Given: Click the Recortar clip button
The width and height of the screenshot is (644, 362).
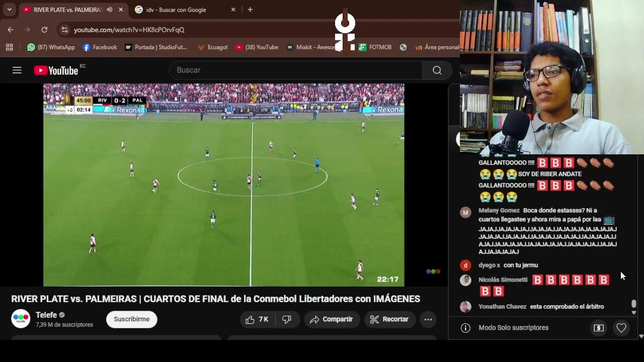Looking at the screenshot, I should 389,319.
